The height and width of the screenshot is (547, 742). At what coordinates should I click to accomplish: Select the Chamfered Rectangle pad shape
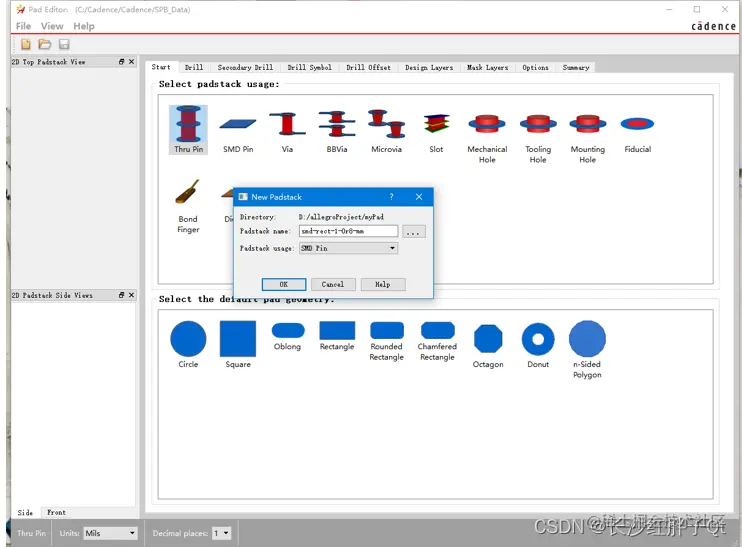437,341
